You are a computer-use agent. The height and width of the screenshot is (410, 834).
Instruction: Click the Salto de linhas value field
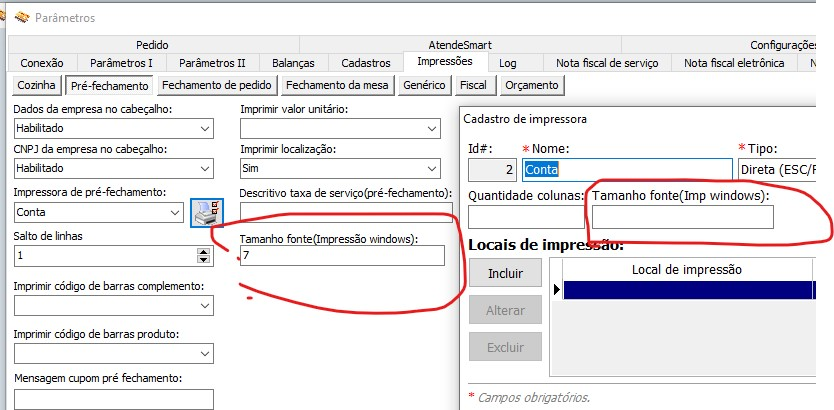coord(105,256)
